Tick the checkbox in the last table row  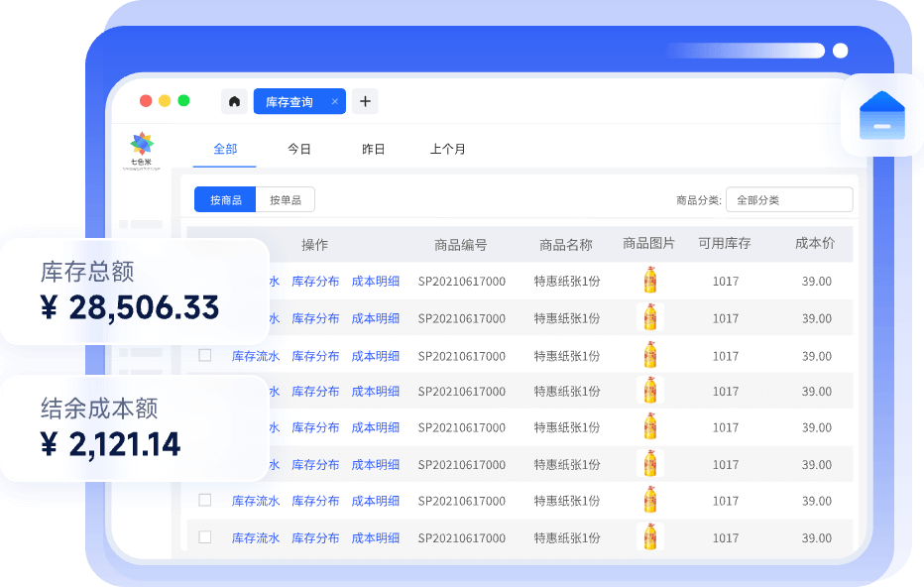(x=205, y=537)
